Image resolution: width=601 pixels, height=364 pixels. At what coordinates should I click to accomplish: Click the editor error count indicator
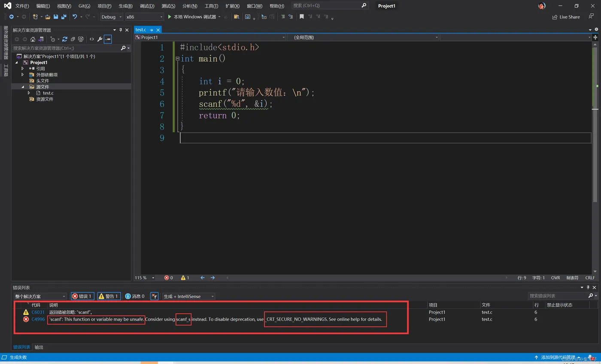168,278
